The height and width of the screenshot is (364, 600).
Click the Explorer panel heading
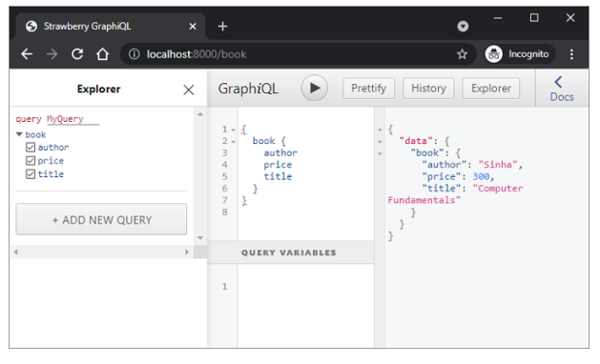(x=98, y=89)
